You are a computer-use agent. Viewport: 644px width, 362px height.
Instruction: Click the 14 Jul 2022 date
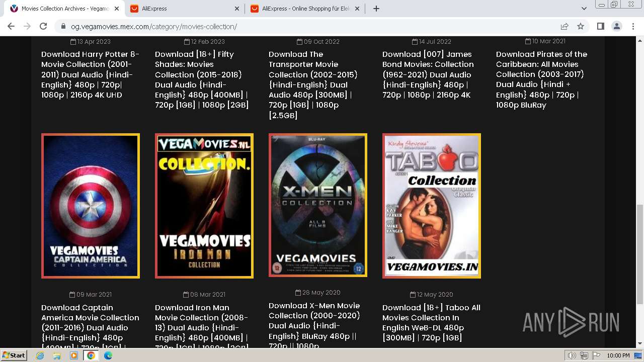click(x=432, y=42)
